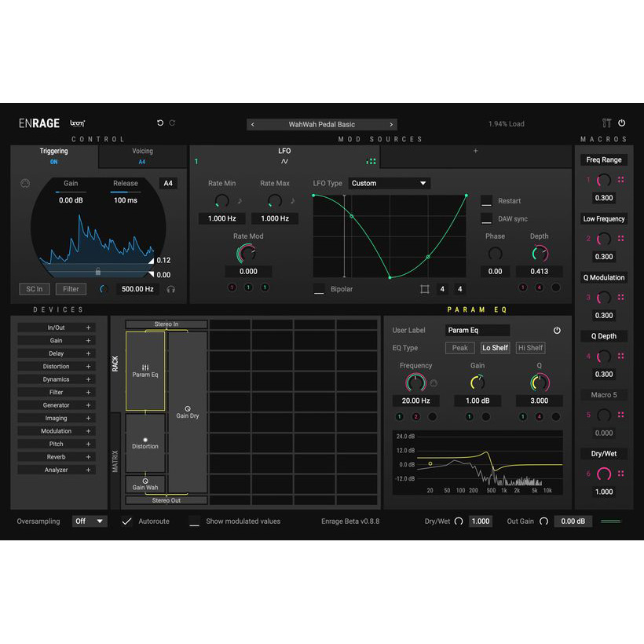
Task: Click the Out Gain value field
Action: (573, 521)
